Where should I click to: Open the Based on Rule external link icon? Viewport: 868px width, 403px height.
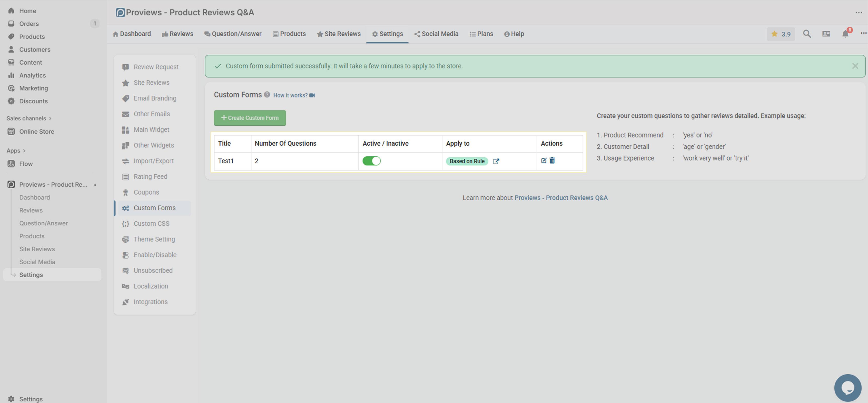tap(496, 161)
